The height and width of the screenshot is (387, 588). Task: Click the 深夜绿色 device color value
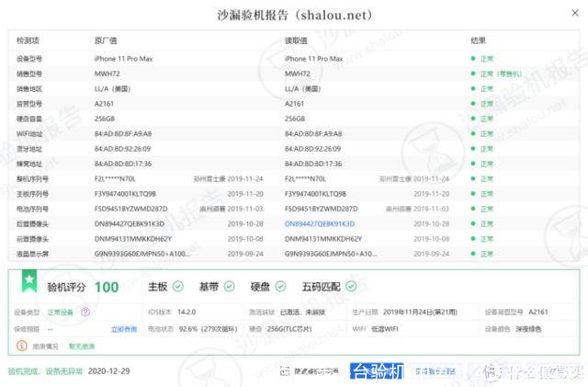coord(528,329)
